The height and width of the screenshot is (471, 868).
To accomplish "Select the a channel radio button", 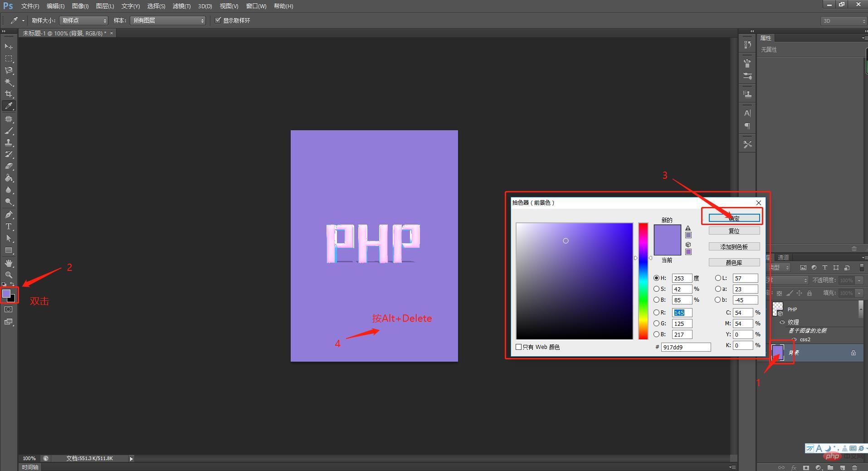I will tap(718, 289).
